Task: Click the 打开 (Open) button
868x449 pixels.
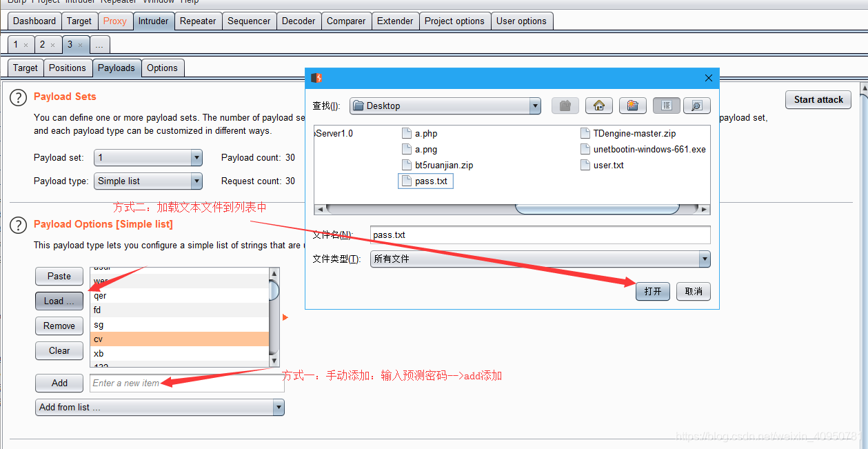Action: pyautogui.click(x=653, y=291)
